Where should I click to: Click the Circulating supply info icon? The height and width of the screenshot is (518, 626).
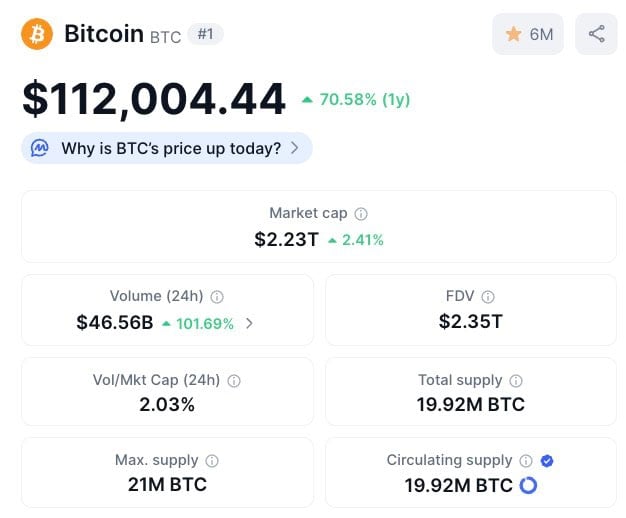pos(526,461)
